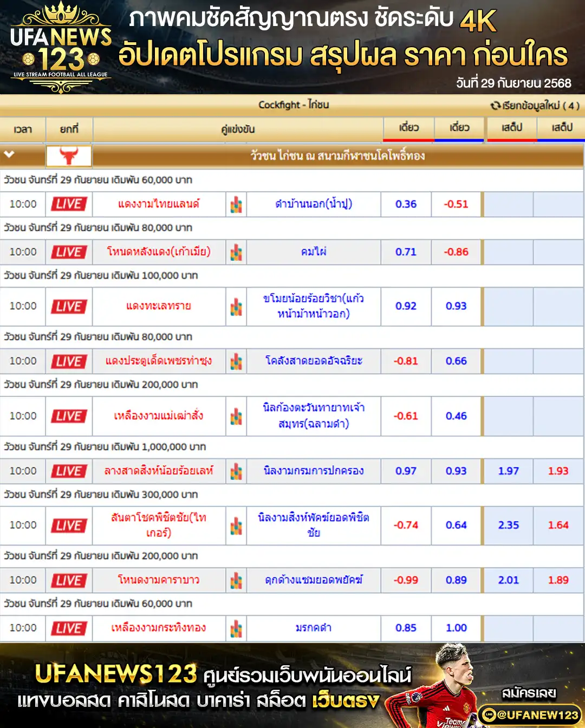Open stats chart for นิลงามกรมการปกครอง match
Viewport: 585px width, 728px height.
[236, 472]
